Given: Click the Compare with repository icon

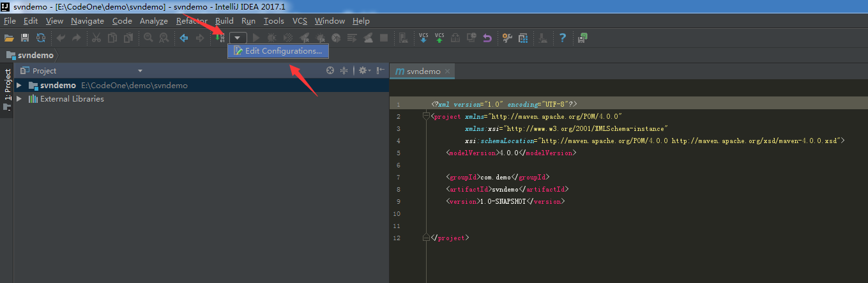Looking at the screenshot, I should [x=455, y=38].
